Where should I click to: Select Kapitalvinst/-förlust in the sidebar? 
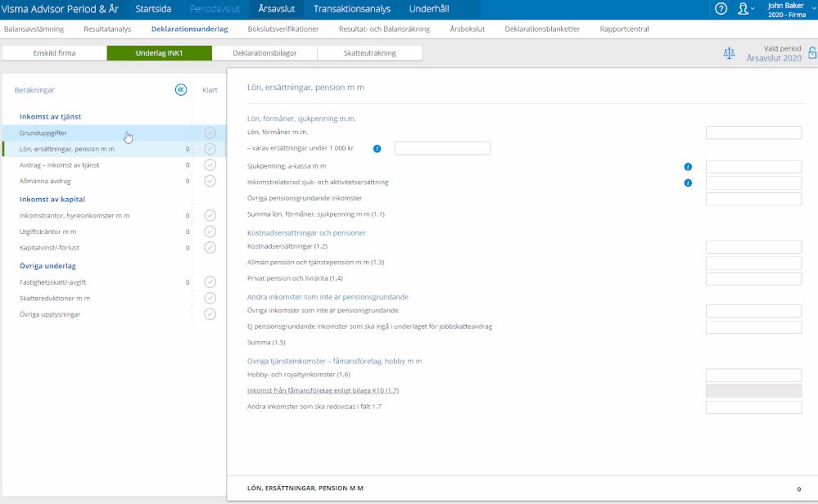coord(49,247)
